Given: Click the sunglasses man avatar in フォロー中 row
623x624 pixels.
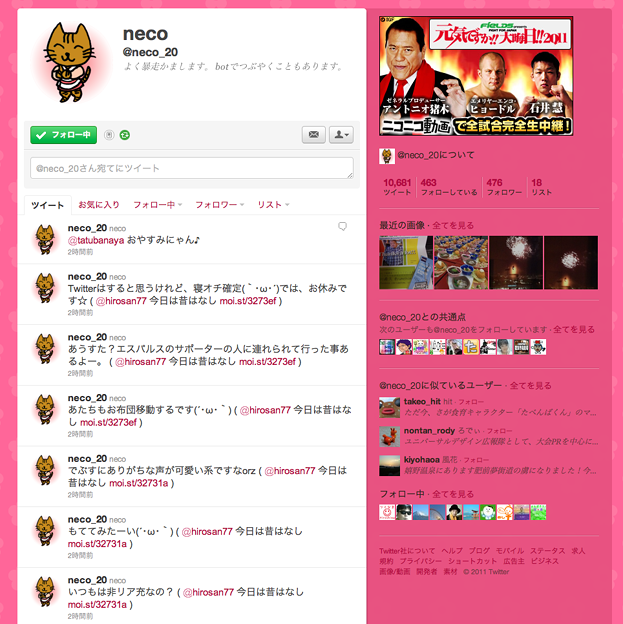Looking at the screenshot, I should (404, 512).
